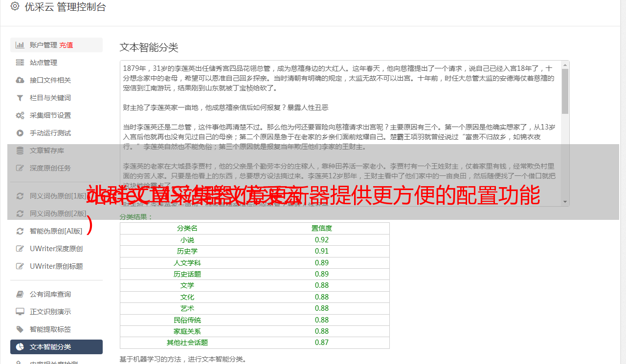This screenshot has width=626, height=364.
Task: Click the 置信度 column header
Action: 322,228
